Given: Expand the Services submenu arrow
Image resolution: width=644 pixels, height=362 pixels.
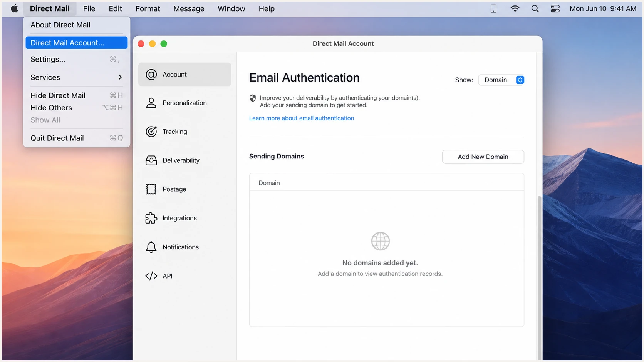Looking at the screenshot, I should coord(120,77).
